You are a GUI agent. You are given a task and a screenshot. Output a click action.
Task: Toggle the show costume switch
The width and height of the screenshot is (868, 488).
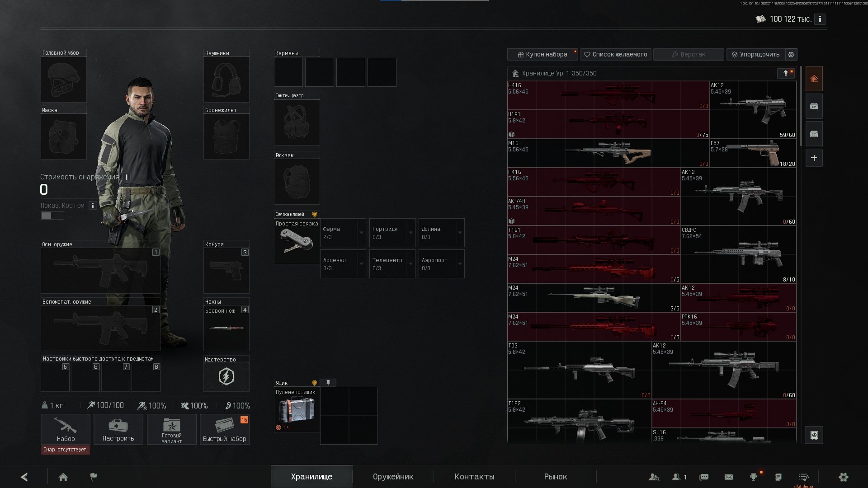pyautogui.click(x=52, y=216)
